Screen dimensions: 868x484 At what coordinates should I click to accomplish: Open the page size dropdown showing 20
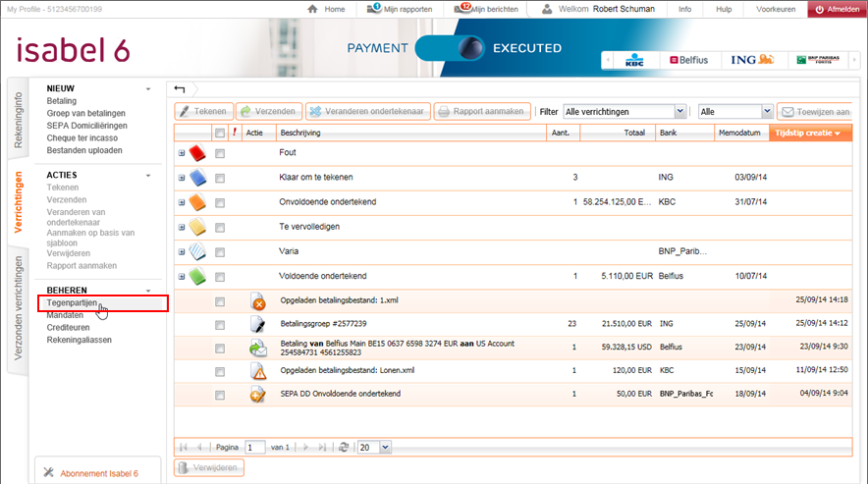[374, 447]
